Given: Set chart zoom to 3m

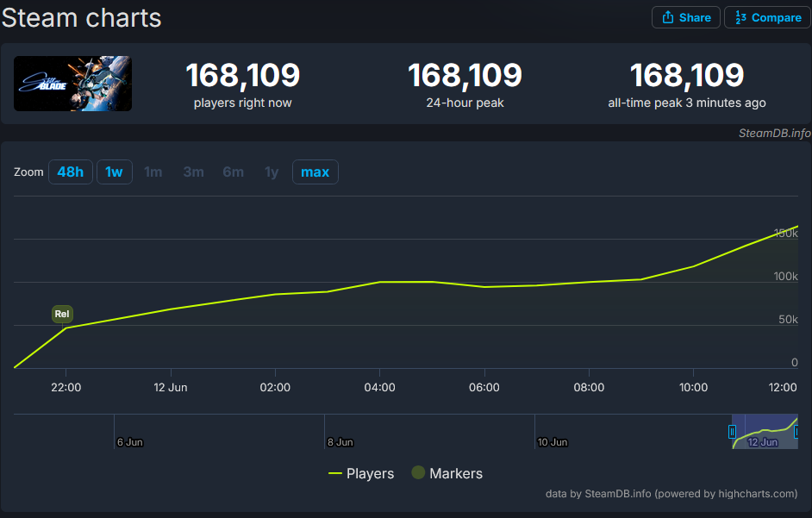Looking at the screenshot, I should tap(193, 172).
